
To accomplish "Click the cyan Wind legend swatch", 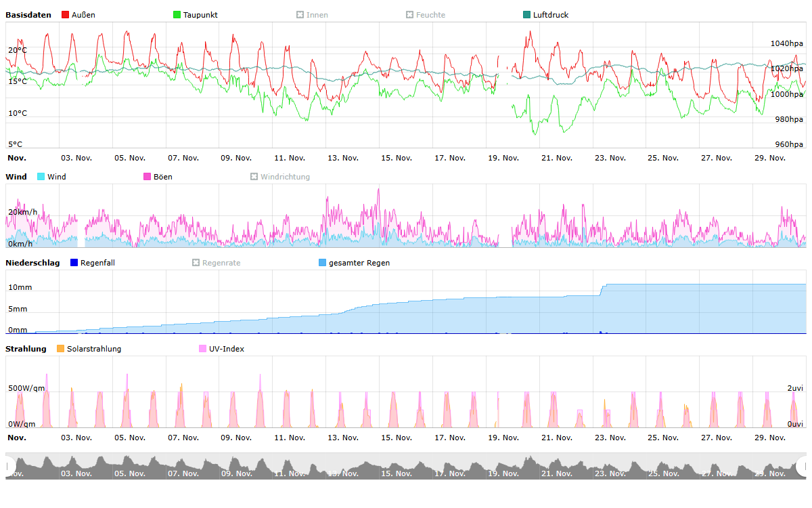I will click(41, 177).
